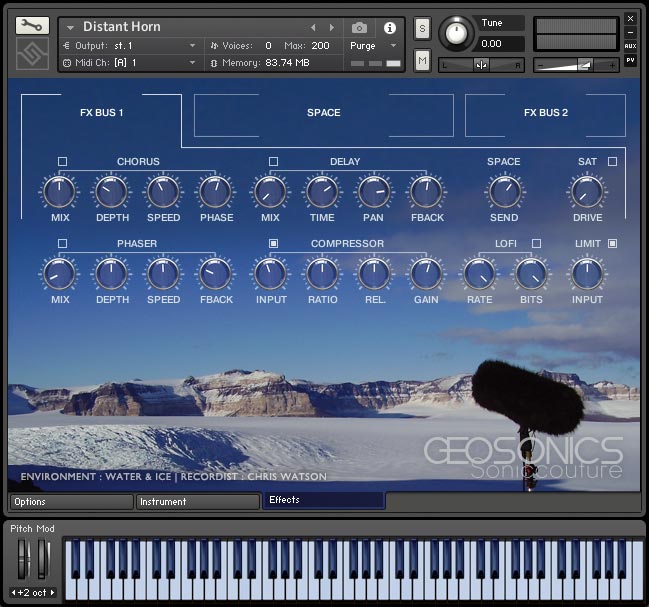
Task: Open the instrument info icon
Action: click(389, 27)
